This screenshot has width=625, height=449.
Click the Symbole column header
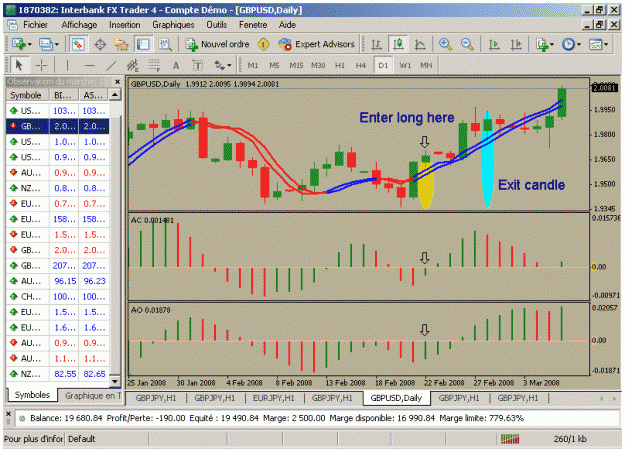coord(26,95)
